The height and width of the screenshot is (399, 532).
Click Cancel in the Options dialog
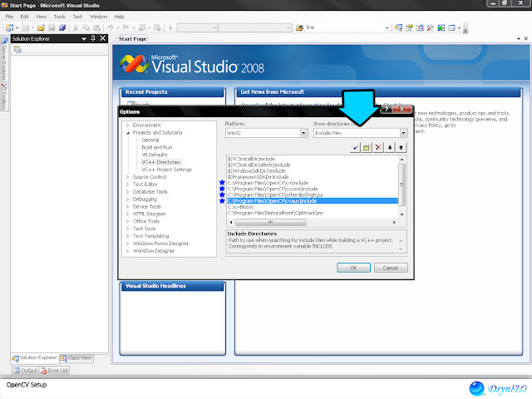coord(391,268)
